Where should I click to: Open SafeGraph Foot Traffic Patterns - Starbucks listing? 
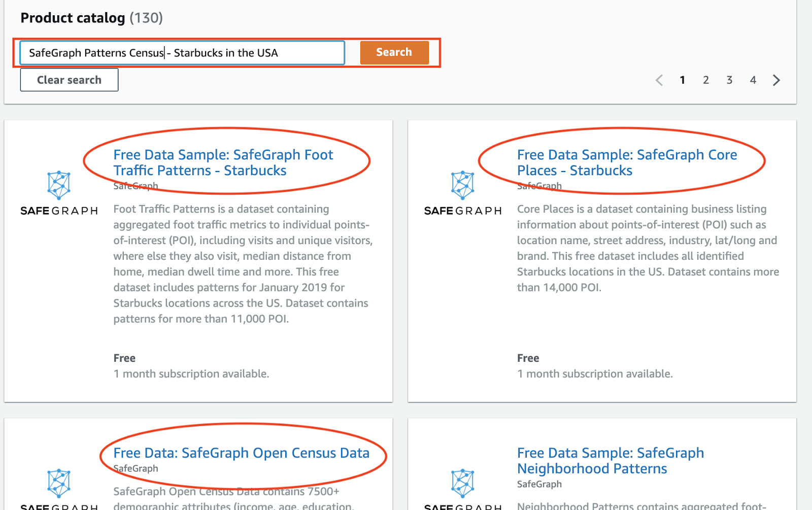click(x=223, y=162)
